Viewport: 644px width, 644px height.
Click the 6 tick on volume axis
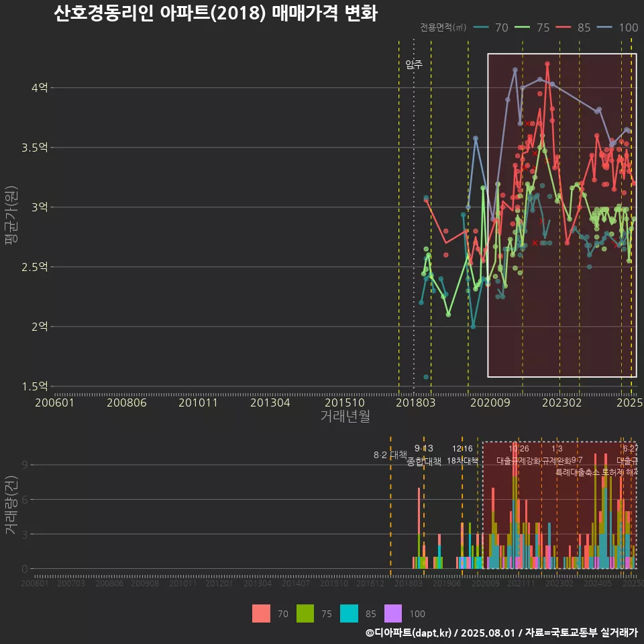[25, 500]
